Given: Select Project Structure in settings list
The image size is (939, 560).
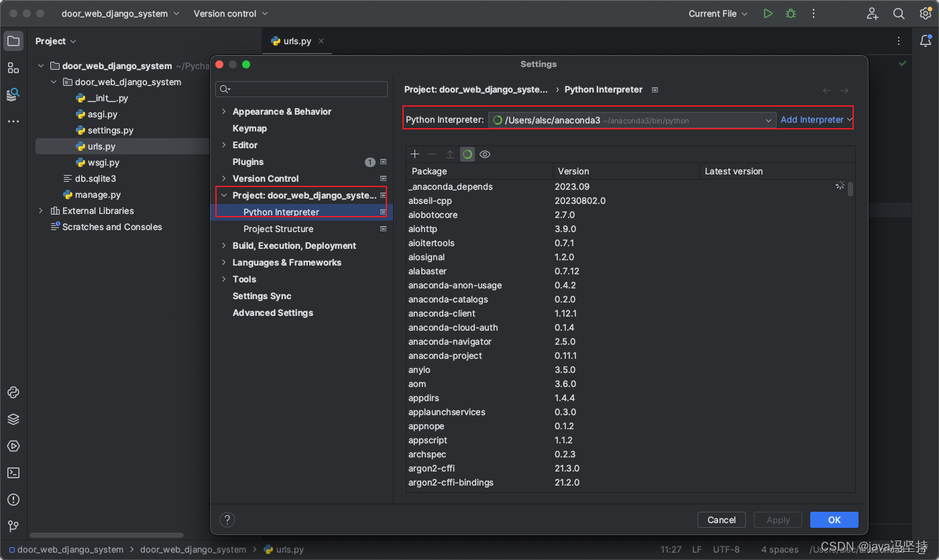Looking at the screenshot, I should pyautogui.click(x=278, y=229).
